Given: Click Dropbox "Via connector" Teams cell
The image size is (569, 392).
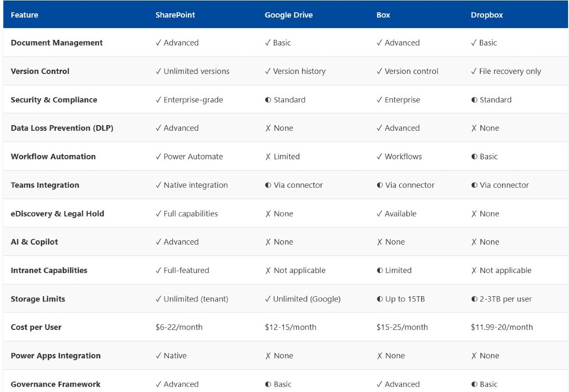Looking at the screenshot, I should tap(500, 185).
